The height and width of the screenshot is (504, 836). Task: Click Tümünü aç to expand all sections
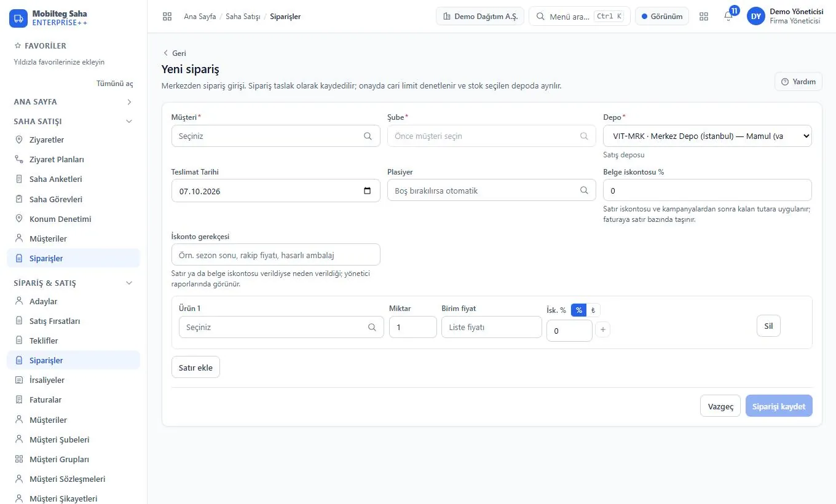tap(115, 84)
